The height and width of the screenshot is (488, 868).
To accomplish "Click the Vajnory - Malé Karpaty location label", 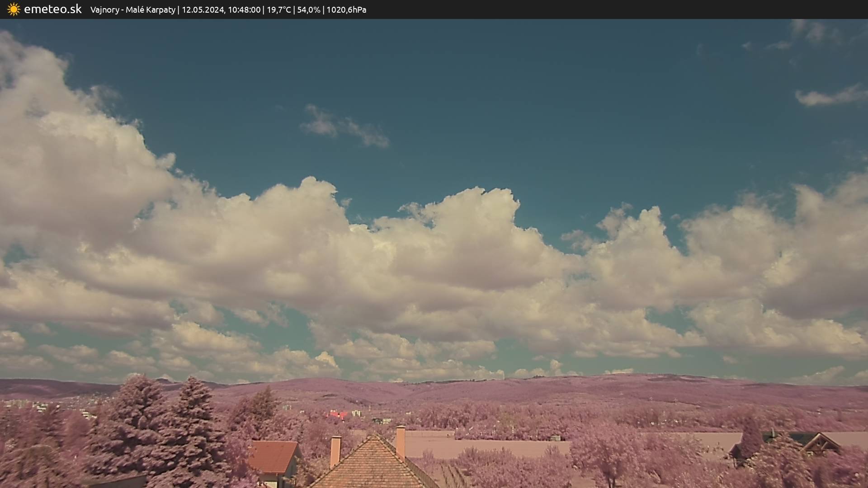I will pyautogui.click(x=132, y=9).
